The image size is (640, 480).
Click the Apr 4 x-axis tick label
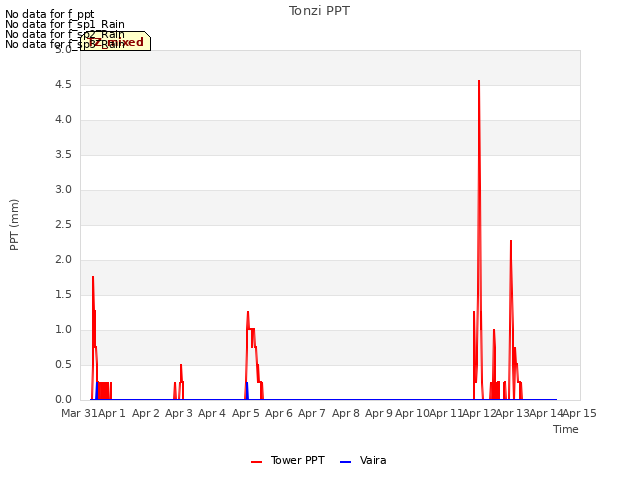pos(212,413)
